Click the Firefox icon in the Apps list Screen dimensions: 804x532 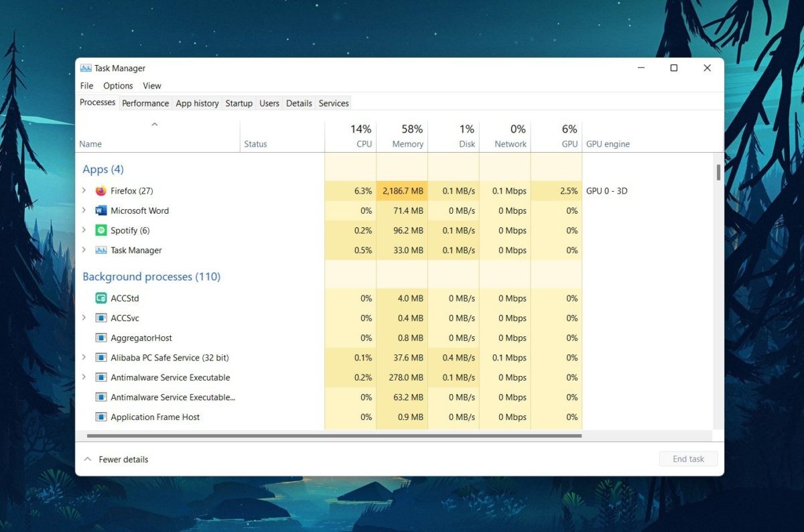tap(101, 191)
